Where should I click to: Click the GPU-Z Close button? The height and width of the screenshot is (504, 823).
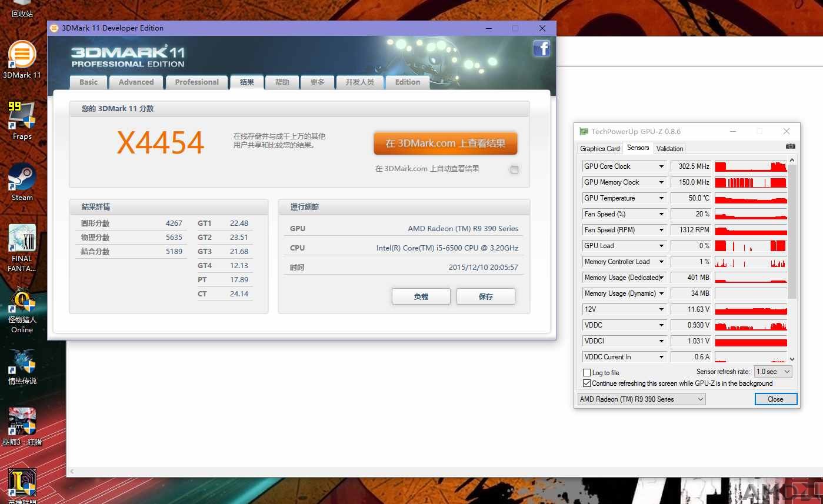pyautogui.click(x=775, y=399)
